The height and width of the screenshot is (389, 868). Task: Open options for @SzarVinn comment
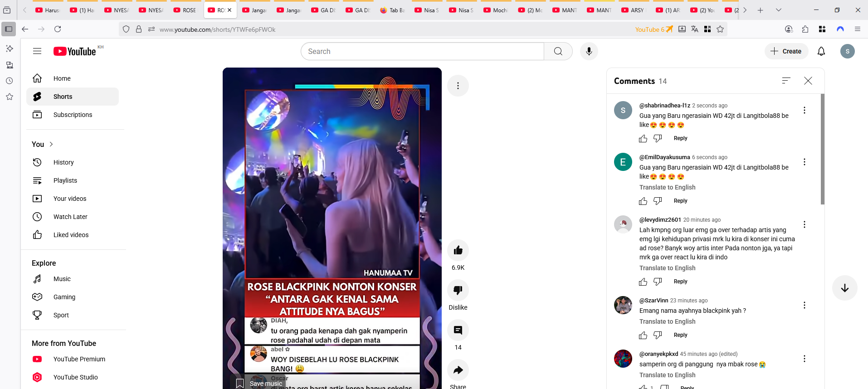804,305
